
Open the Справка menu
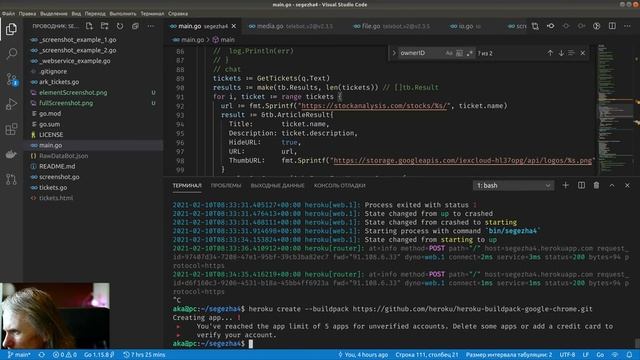(x=178, y=13)
